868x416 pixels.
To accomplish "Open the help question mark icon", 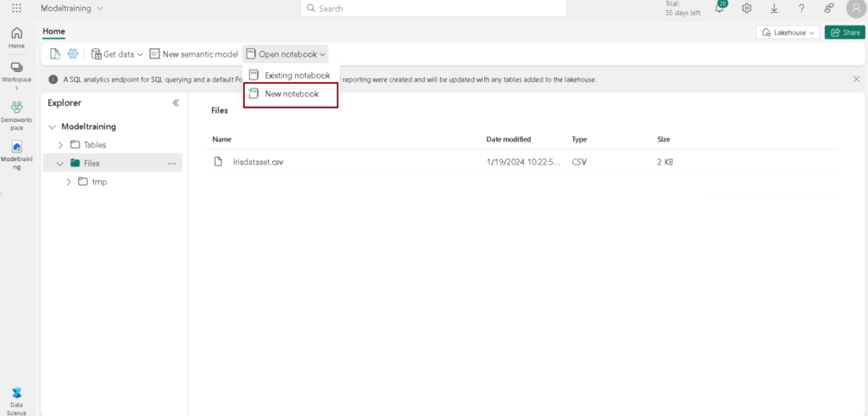I will coord(801,8).
